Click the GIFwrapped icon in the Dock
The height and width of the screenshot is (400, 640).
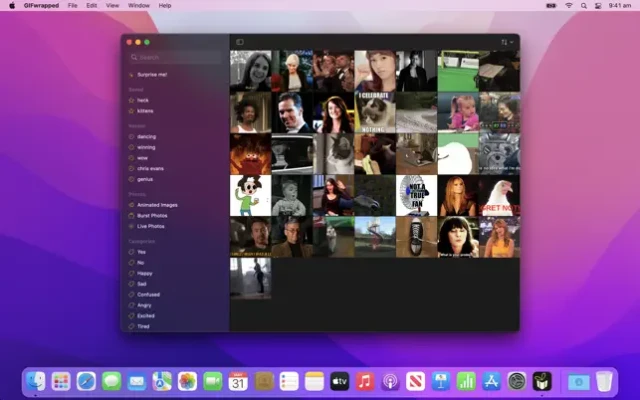(542, 382)
